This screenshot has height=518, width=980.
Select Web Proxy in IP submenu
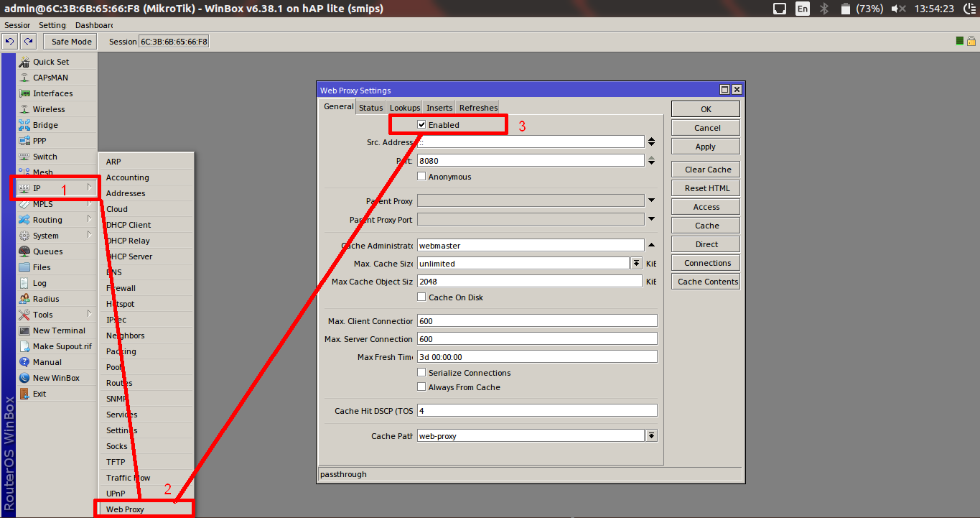pyautogui.click(x=146, y=509)
